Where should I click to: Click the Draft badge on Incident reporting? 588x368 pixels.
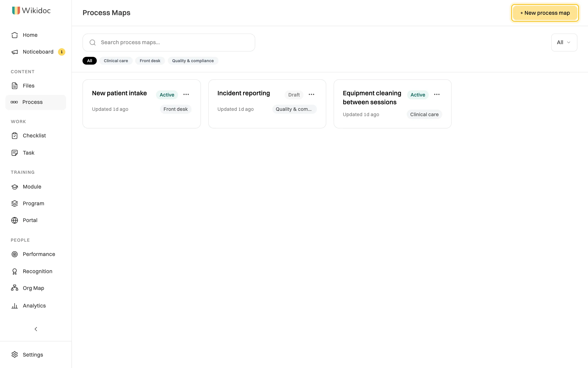pos(294,95)
